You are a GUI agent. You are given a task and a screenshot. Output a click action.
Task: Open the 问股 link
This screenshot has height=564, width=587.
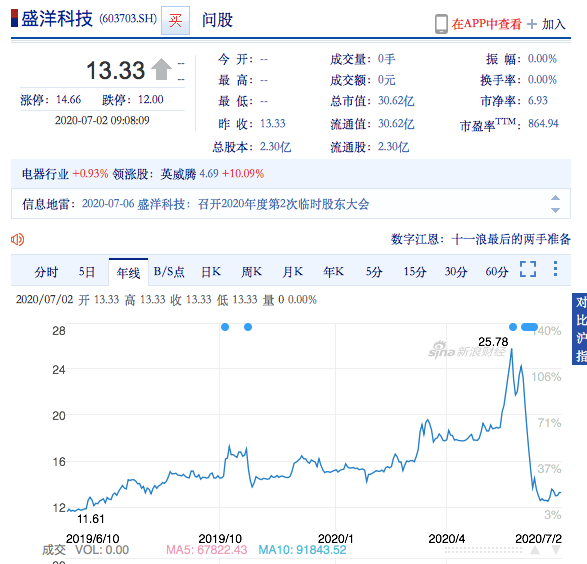[x=217, y=20]
